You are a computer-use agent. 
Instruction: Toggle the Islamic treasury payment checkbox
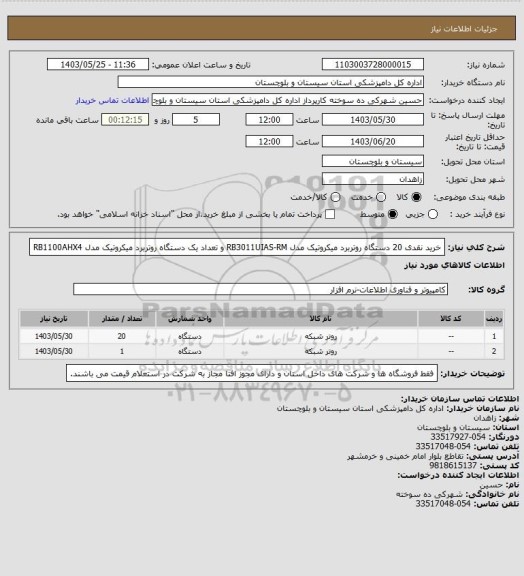click(x=330, y=214)
